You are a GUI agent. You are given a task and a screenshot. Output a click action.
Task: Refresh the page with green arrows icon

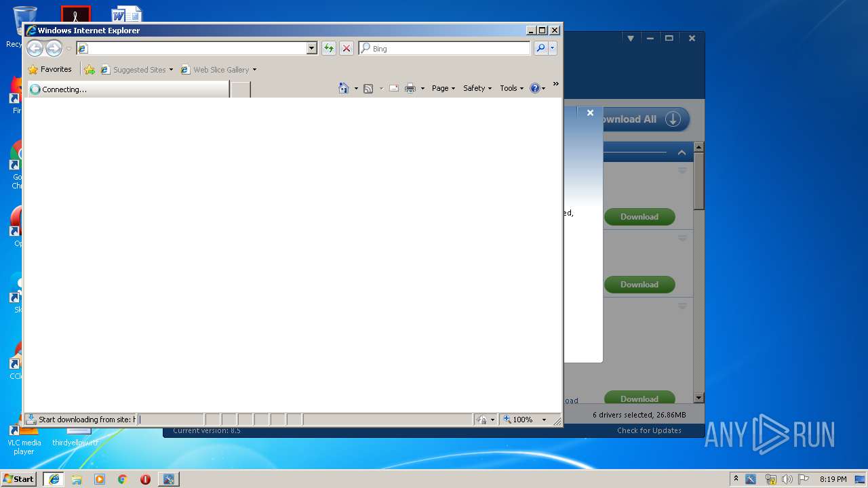tap(329, 48)
